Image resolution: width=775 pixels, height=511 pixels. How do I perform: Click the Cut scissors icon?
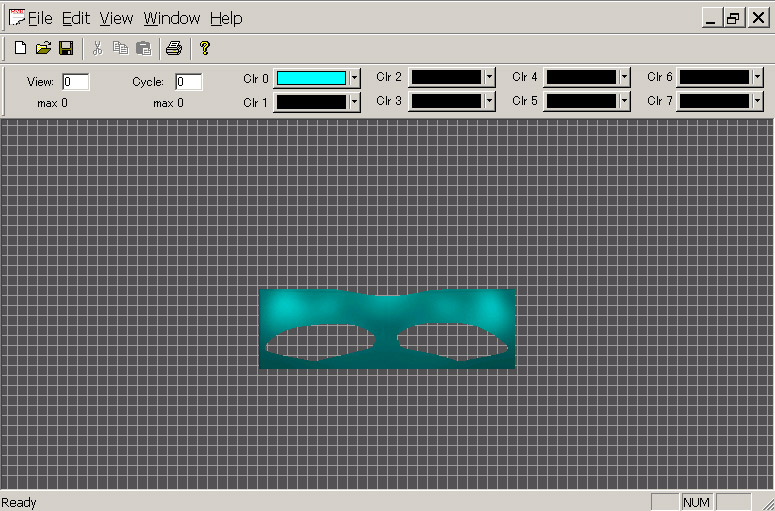click(x=97, y=48)
